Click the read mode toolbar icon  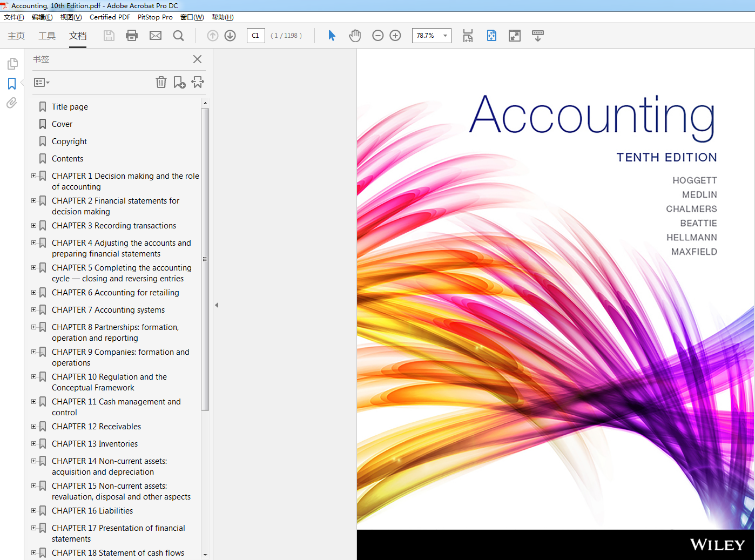[x=538, y=36]
